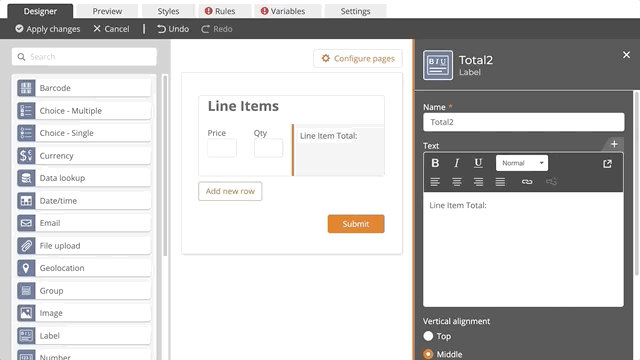Toggle underline formatting in text editor

point(478,163)
